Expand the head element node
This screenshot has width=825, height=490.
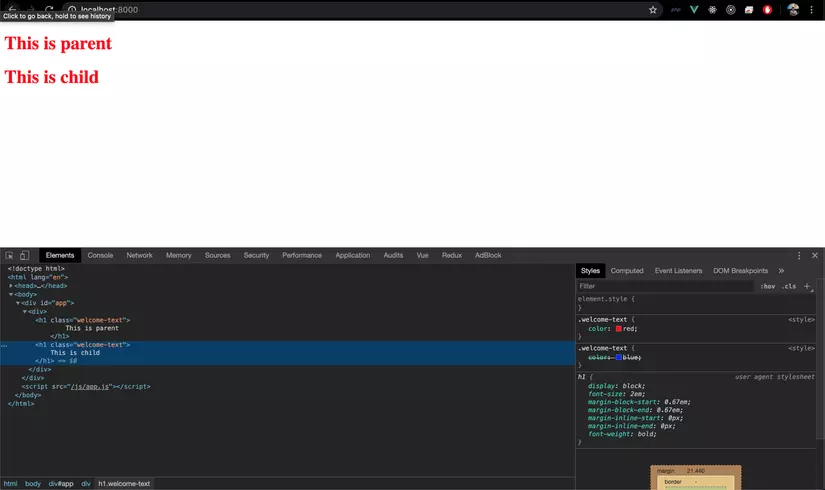point(11,286)
